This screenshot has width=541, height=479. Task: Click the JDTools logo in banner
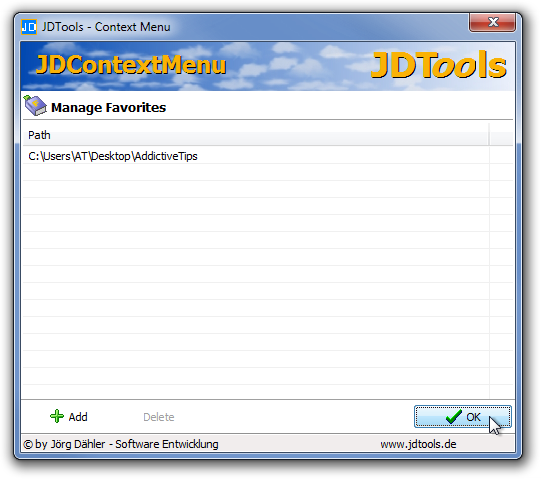click(x=439, y=65)
